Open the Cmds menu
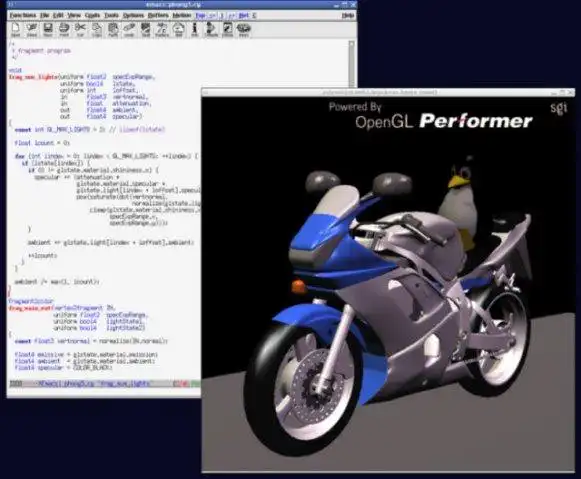This screenshot has height=479, width=581. click(x=92, y=15)
